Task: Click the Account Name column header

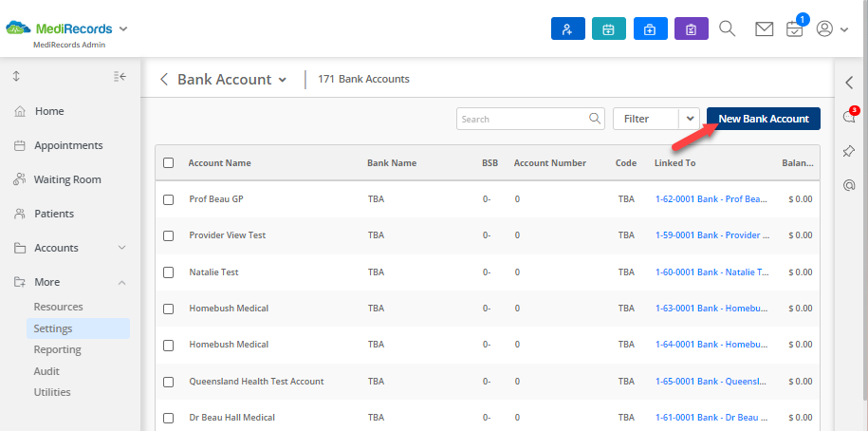Action: (219, 163)
